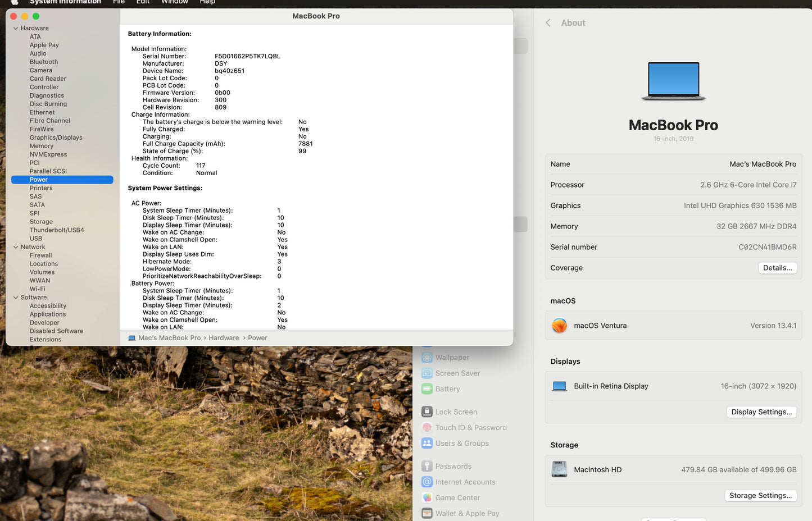
Task: Open Display Settings button
Action: point(761,412)
